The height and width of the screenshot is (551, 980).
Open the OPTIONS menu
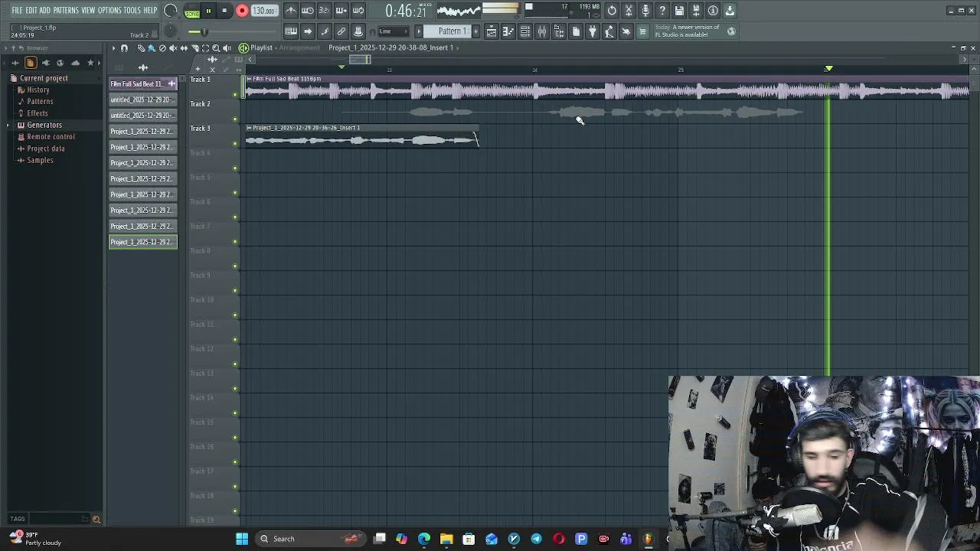[x=109, y=11]
